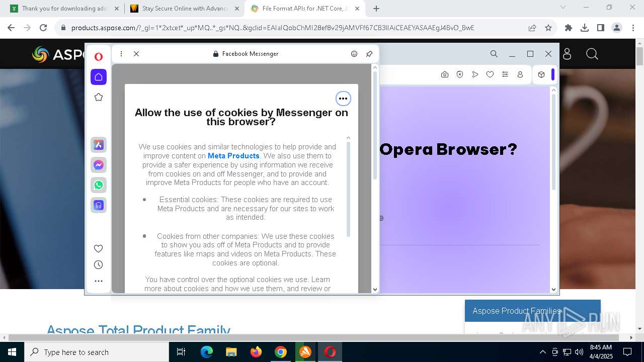The image size is (644, 362).
Task: Pin the Messenger sidebar panel
Action: pyautogui.click(x=369, y=54)
